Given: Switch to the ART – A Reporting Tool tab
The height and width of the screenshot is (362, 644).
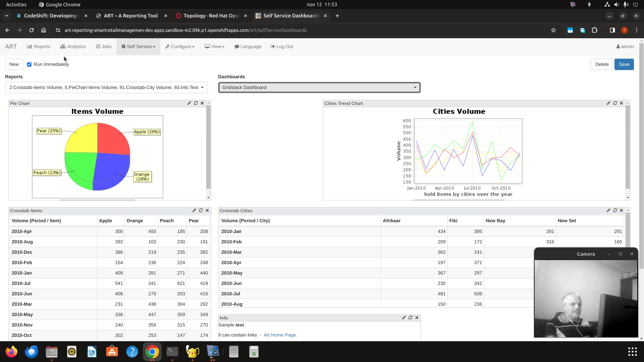Looking at the screenshot, I should point(130,16).
